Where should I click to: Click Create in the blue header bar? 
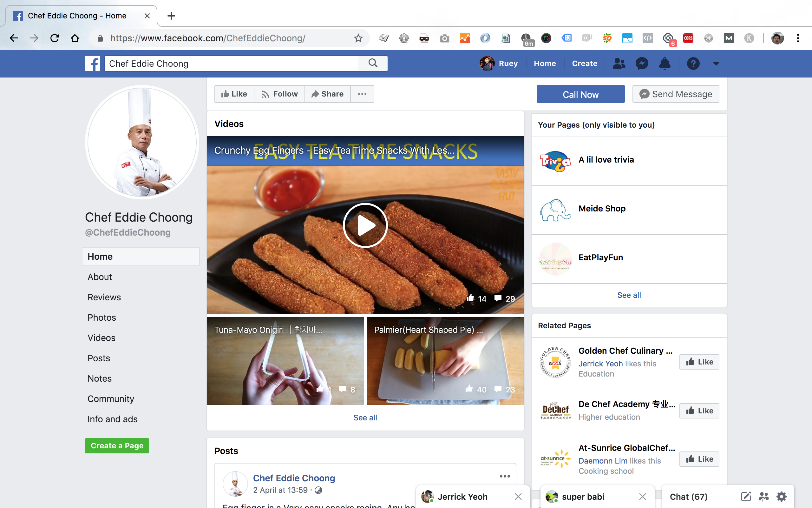pos(585,63)
